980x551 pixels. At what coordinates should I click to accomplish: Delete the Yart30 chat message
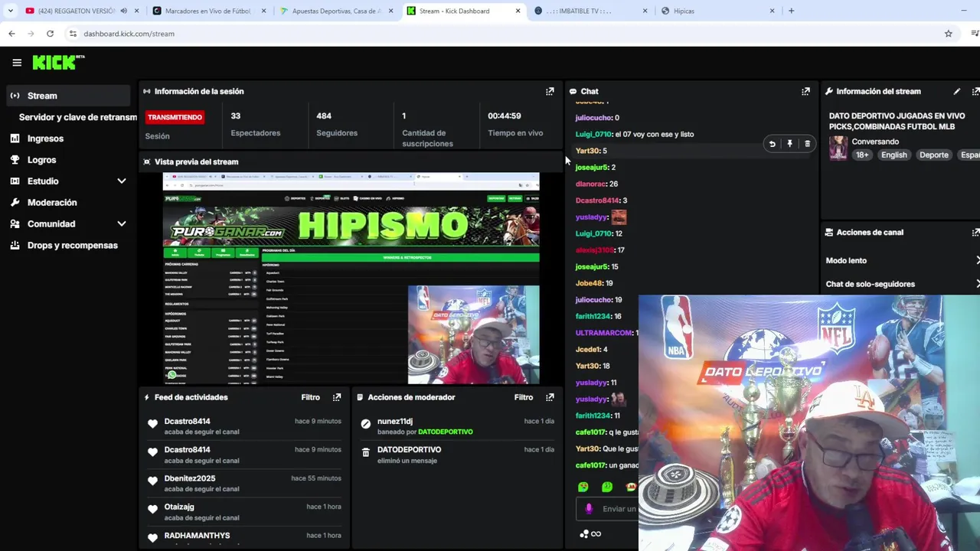coord(807,144)
